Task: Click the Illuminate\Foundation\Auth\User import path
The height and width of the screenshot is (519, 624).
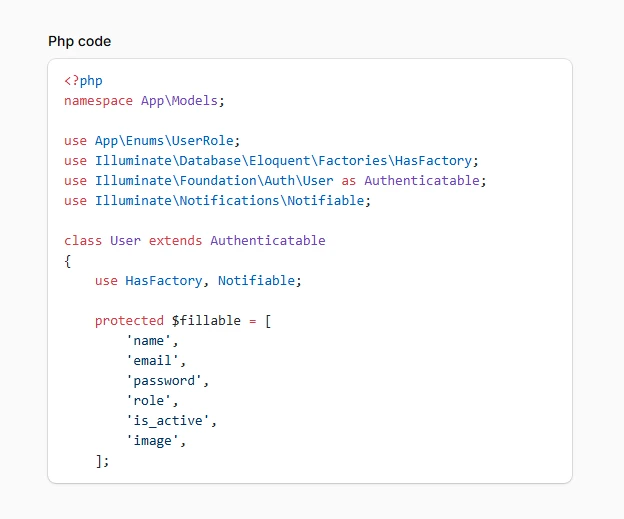Action: pyautogui.click(x=213, y=181)
